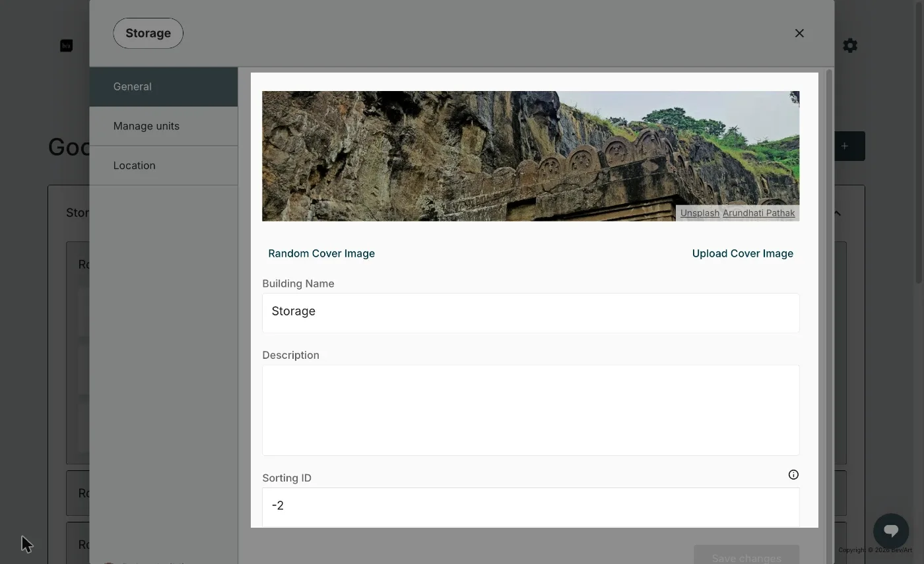Open the Unsplash credit link
Viewport: 924px width, 564px height.
click(700, 213)
